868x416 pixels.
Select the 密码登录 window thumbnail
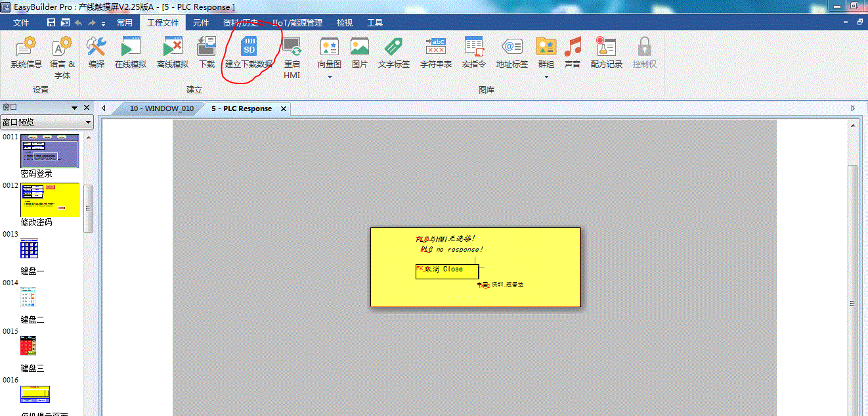pyautogui.click(x=49, y=151)
